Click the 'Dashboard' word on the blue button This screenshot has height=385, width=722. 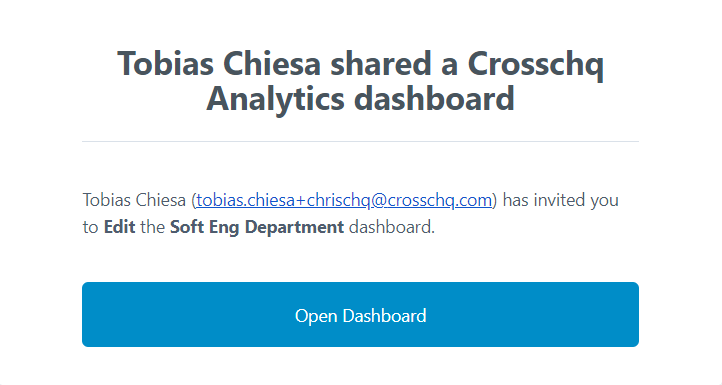pyautogui.click(x=384, y=315)
